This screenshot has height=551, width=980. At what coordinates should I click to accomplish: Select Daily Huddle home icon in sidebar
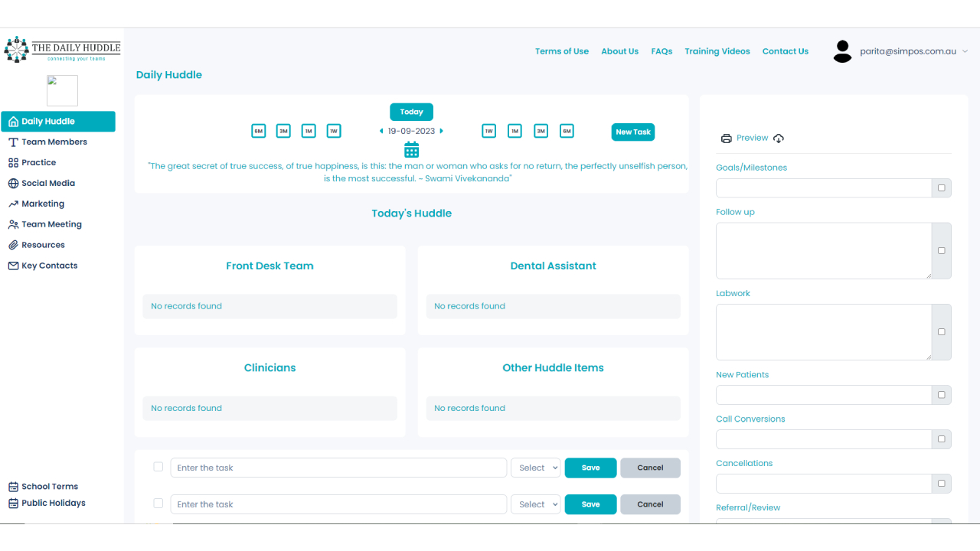12,121
